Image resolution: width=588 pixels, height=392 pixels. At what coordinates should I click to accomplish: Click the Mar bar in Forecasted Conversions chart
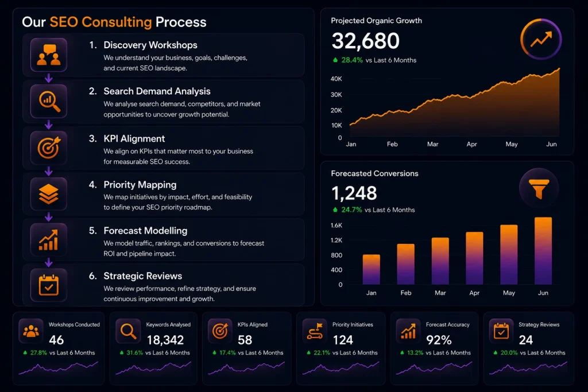pos(440,261)
